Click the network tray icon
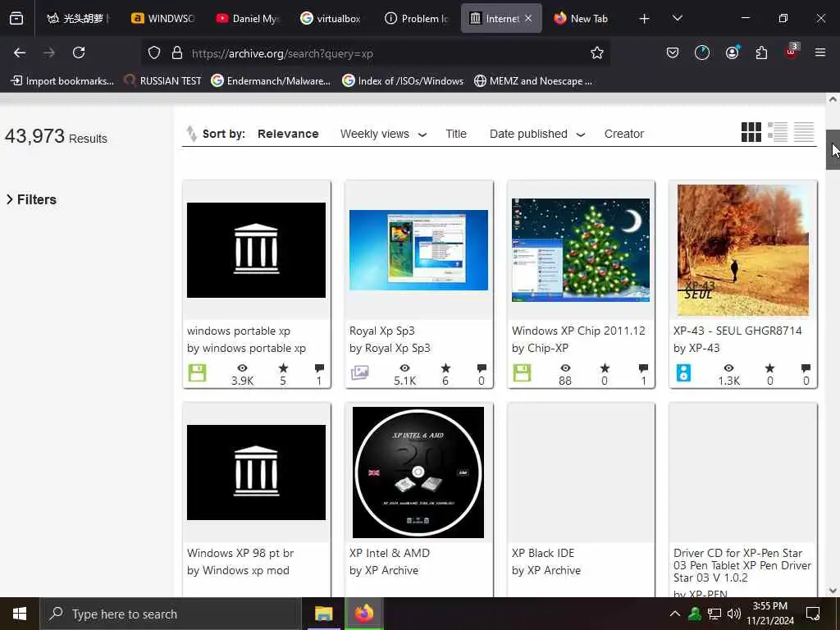 tap(714, 614)
